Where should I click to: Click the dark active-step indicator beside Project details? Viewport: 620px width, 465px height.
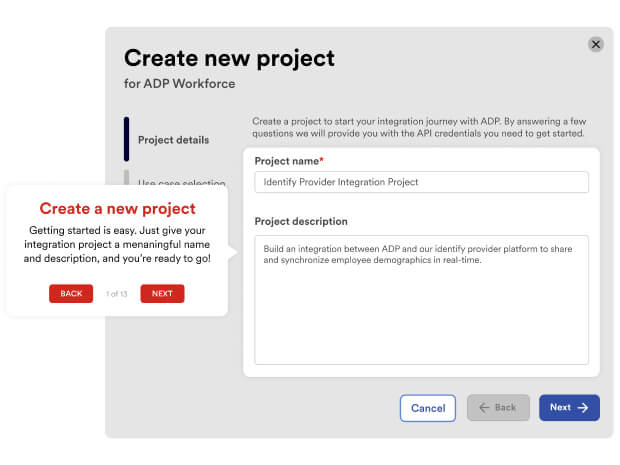127,139
